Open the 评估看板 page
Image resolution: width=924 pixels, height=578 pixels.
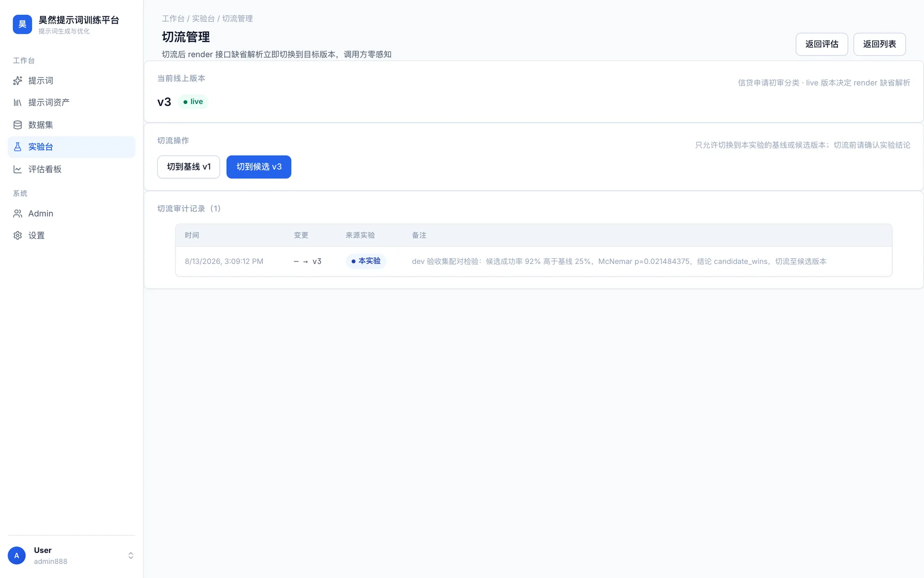[x=72, y=169]
